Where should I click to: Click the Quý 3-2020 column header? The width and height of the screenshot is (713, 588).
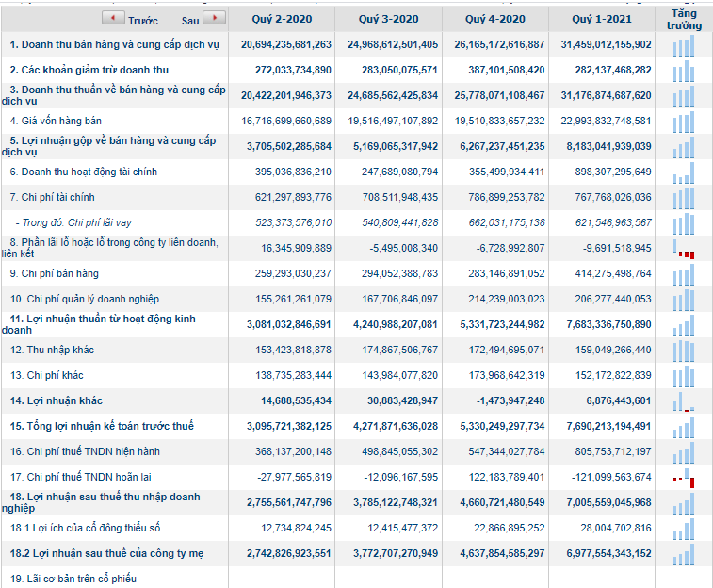[x=387, y=19]
